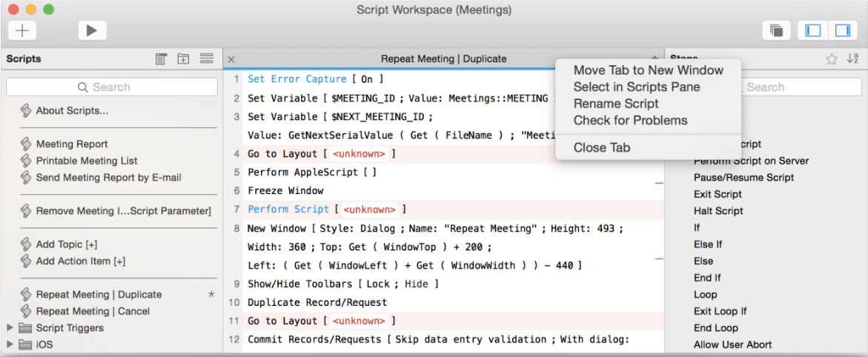
Task: Click the new folder icon in Scripts header
Action: 183,59
